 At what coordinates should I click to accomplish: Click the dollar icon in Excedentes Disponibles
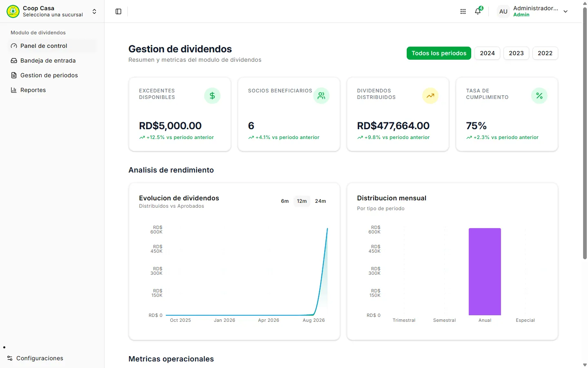point(212,96)
